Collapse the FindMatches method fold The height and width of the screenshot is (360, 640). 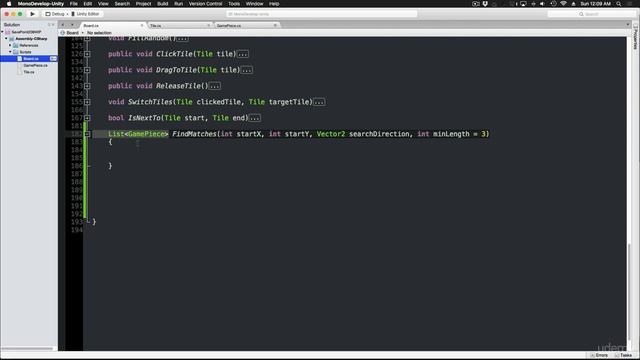(x=87, y=134)
